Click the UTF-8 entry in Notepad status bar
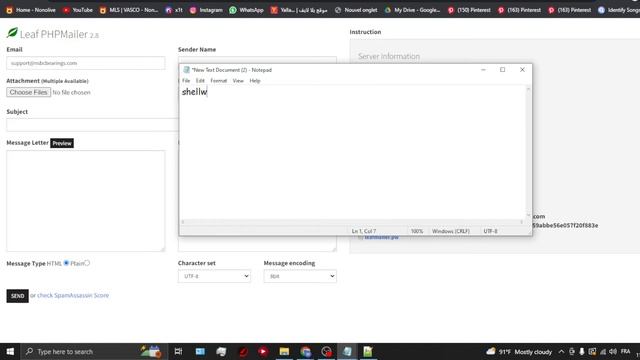This screenshot has width=640, height=360. (490, 231)
